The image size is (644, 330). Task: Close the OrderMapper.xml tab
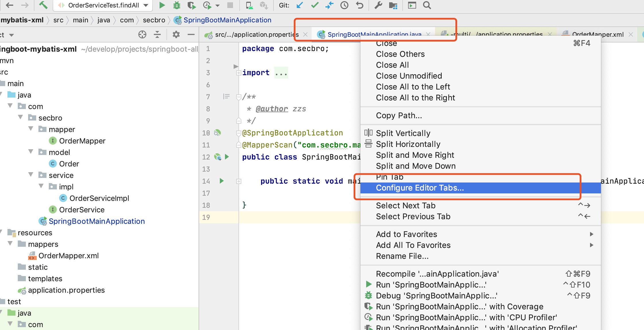[631, 34]
